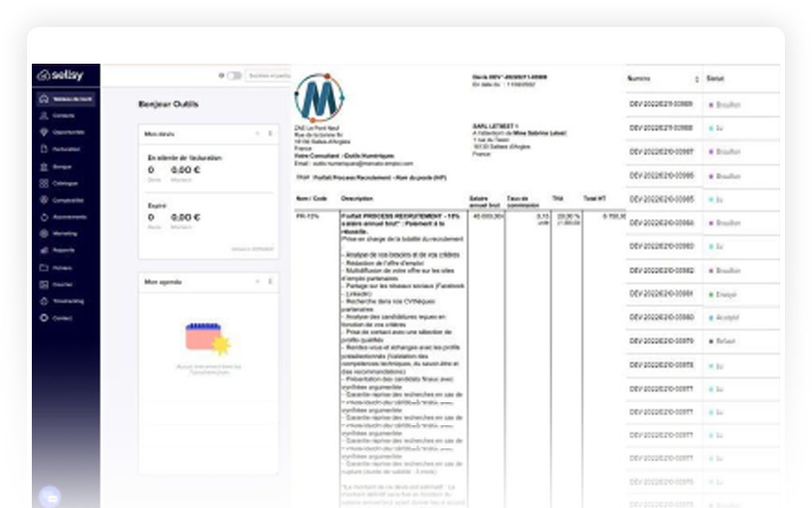Open the Mon agenda options kebab menu
812x508 pixels.
(x=271, y=280)
